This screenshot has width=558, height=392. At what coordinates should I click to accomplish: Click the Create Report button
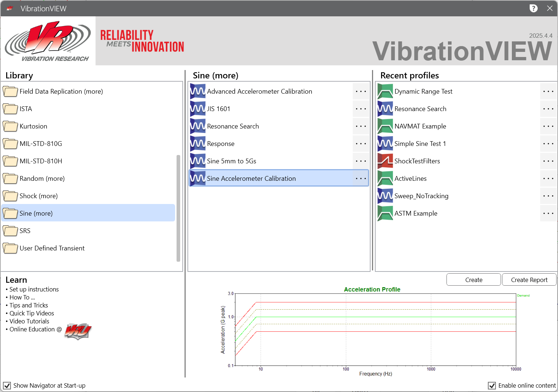click(529, 280)
